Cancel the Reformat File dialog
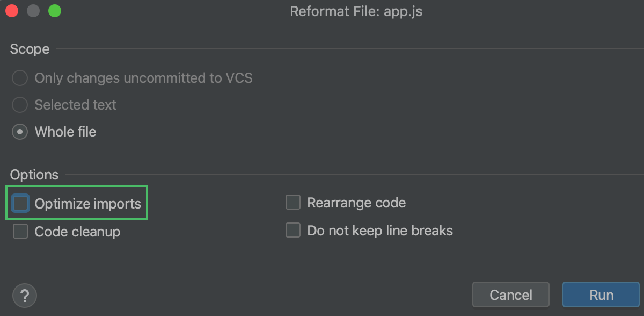Viewport: 644px width, 316px height. click(x=510, y=295)
